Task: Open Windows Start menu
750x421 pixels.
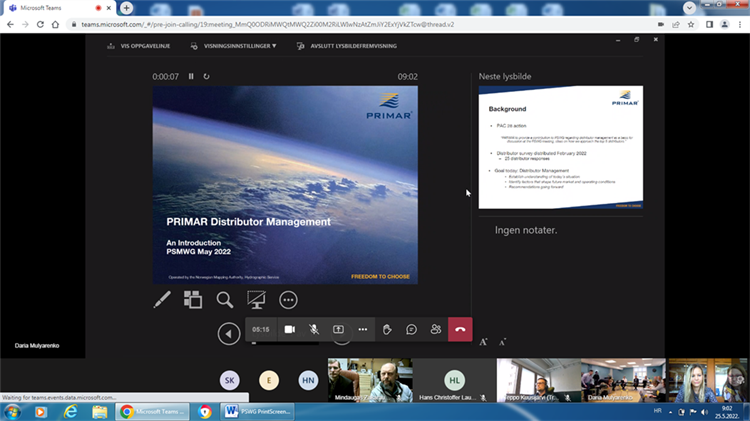Action: pyautogui.click(x=12, y=411)
